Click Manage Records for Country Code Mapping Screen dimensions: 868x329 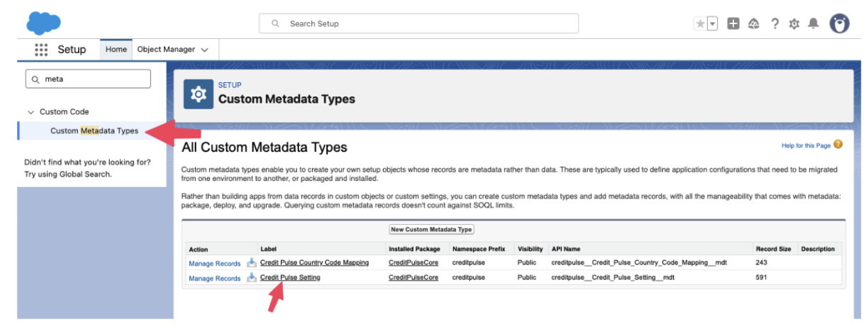214,263
